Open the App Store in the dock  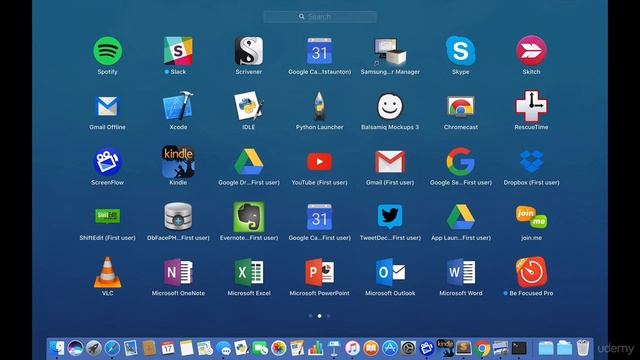click(x=389, y=348)
